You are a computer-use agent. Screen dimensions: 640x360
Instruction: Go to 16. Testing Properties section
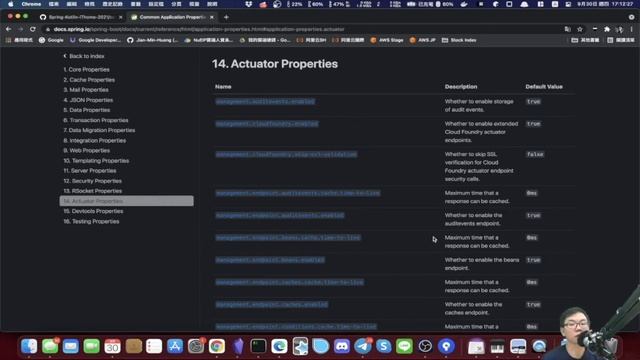coord(91,221)
